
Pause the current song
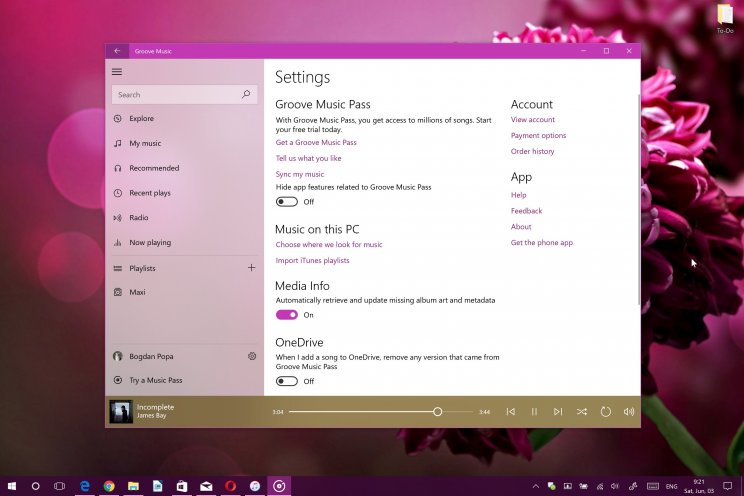click(534, 412)
